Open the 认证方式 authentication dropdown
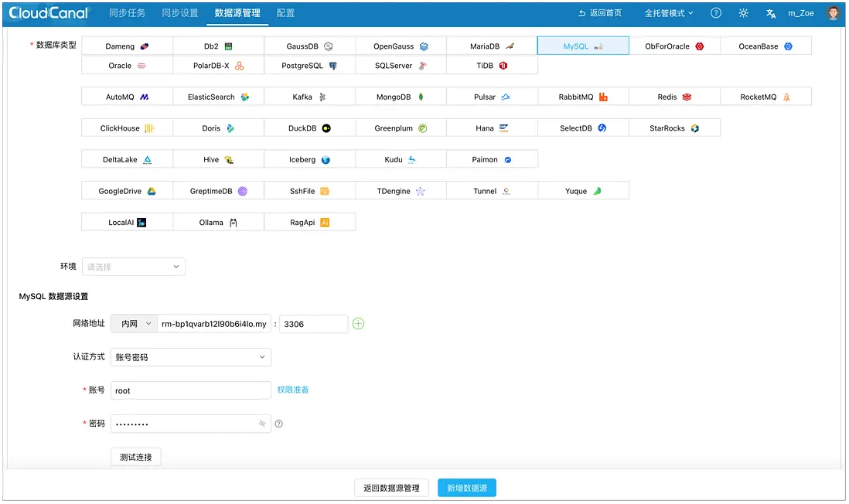Viewport: 849px width, 504px height. [190, 357]
